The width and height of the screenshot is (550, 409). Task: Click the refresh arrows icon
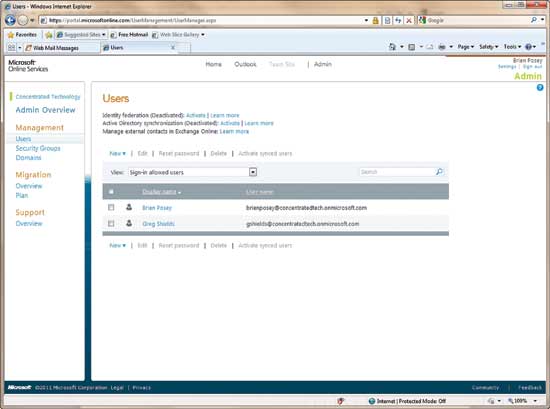coord(398,20)
